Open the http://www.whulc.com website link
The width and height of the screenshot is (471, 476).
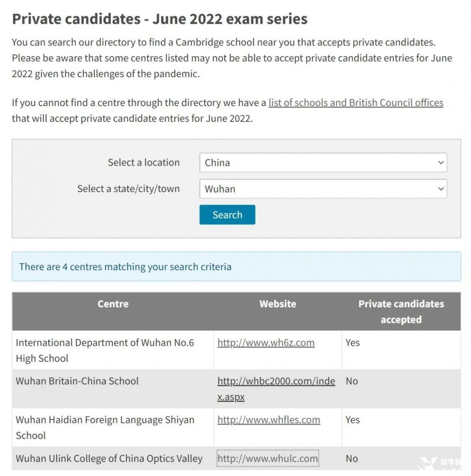click(267, 458)
